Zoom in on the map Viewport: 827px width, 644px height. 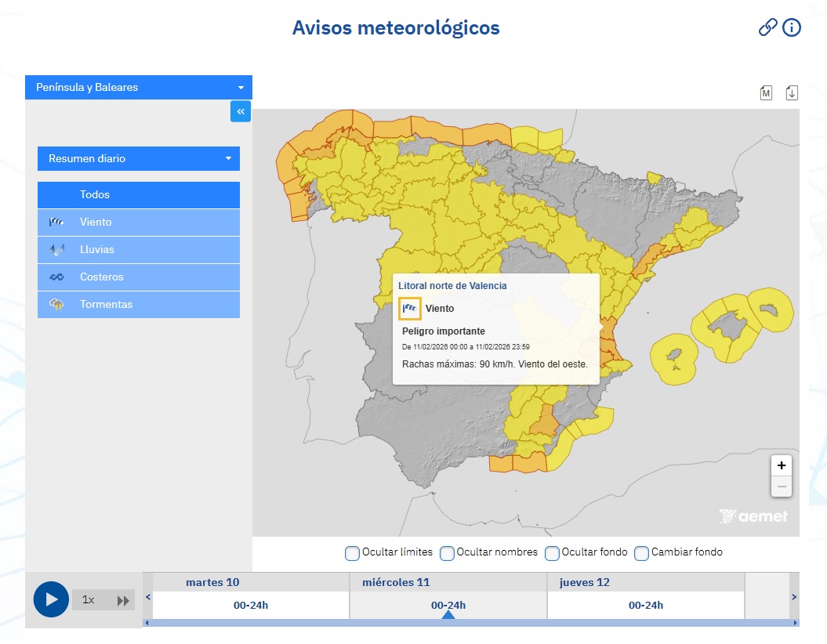[781, 465]
